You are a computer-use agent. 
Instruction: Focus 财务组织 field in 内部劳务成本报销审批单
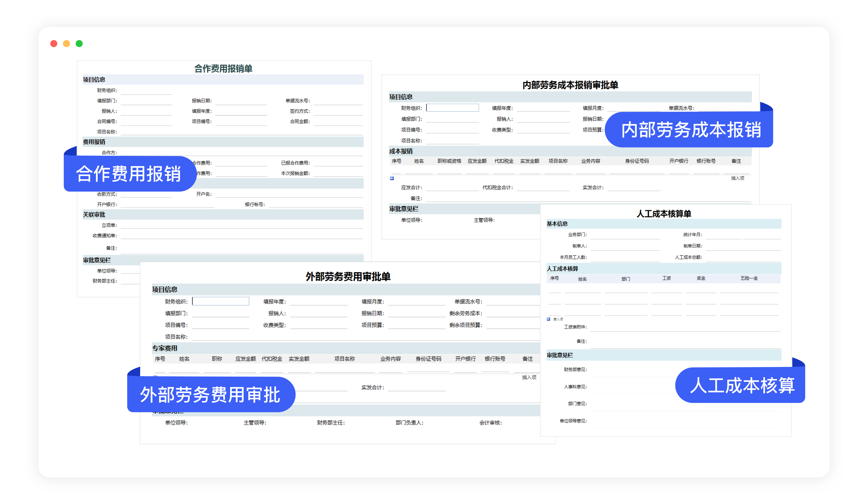(452, 108)
